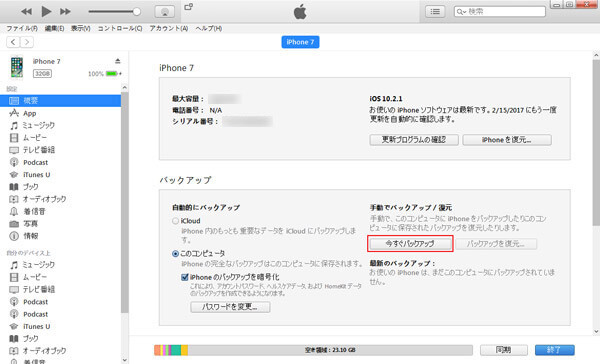Click the iOS 10.2.1 version text
Viewport: 600px width, 364px height.
(x=386, y=99)
